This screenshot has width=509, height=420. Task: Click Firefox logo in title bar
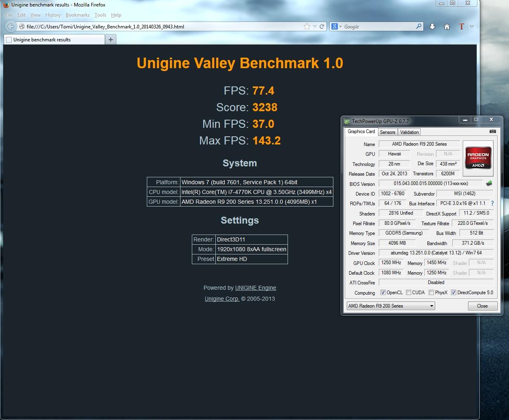click(x=6, y=5)
